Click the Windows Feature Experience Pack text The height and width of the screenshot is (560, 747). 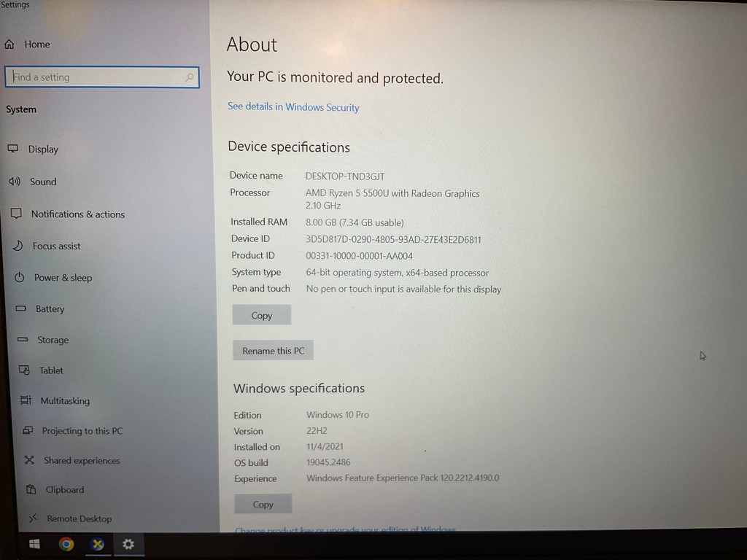tap(403, 478)
